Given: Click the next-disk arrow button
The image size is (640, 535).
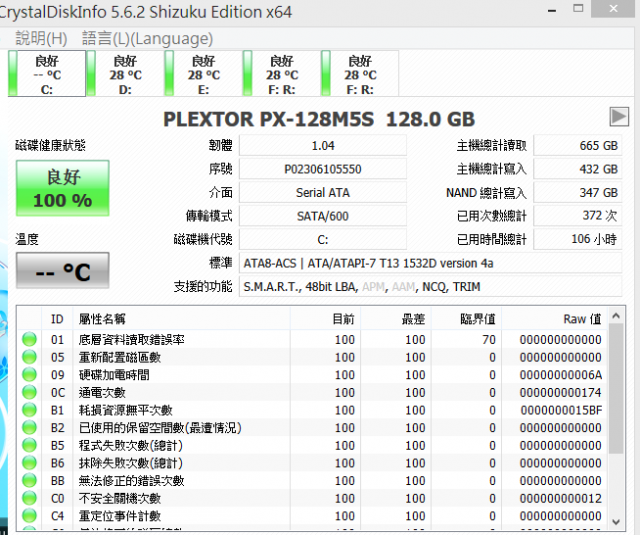Looking at the screenshot, I should point(619,117).
